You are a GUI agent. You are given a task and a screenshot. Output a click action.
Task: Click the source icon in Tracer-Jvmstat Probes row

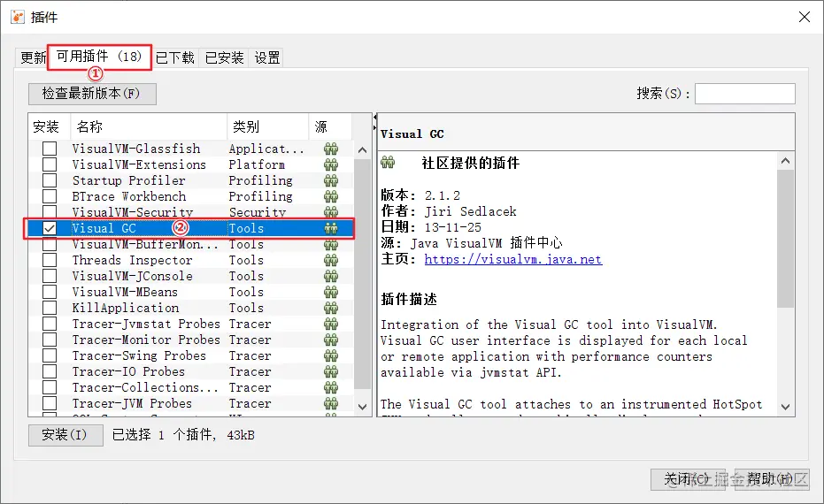tap(331, 324)
